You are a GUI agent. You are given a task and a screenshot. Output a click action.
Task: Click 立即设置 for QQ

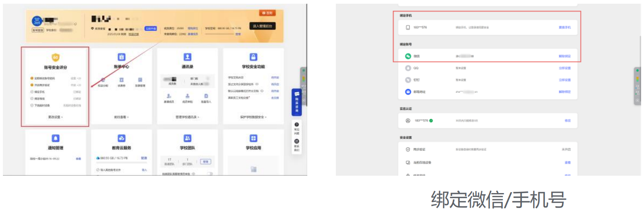tap(565, 68)
